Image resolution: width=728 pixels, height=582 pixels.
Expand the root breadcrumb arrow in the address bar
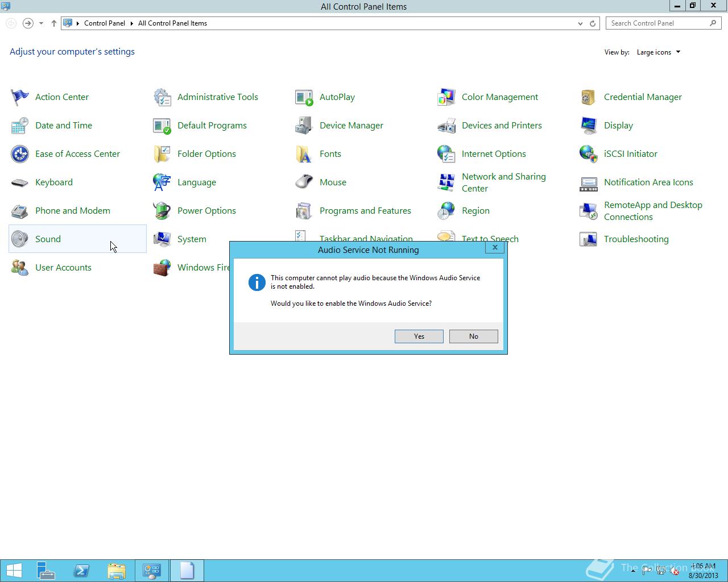pyautogui.click(x=78, y=23)
